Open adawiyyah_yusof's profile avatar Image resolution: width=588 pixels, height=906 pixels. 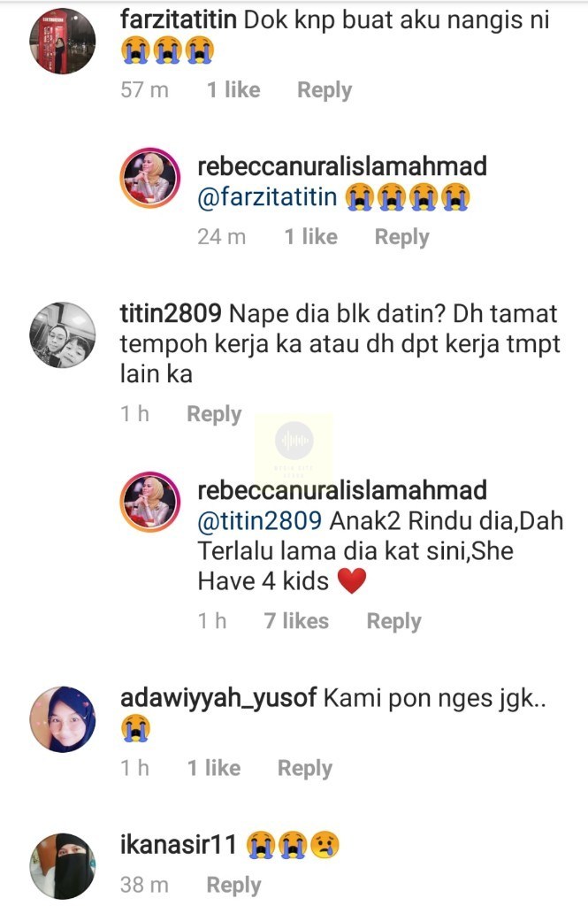point(63,719)
